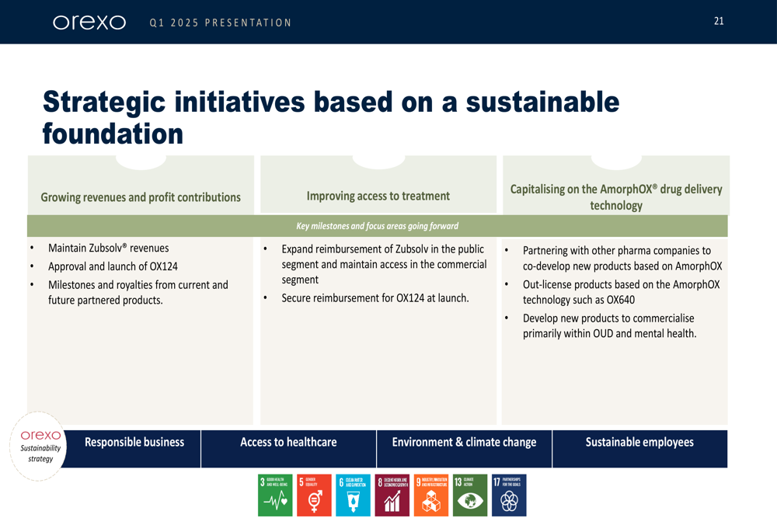Click the Orexo logo in the header
This screenshot has height=532, width=777.
89,23
